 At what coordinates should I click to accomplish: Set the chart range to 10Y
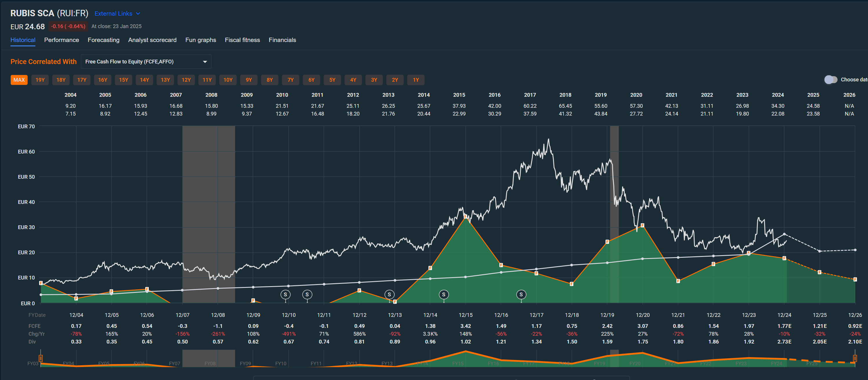coord(228,80)
